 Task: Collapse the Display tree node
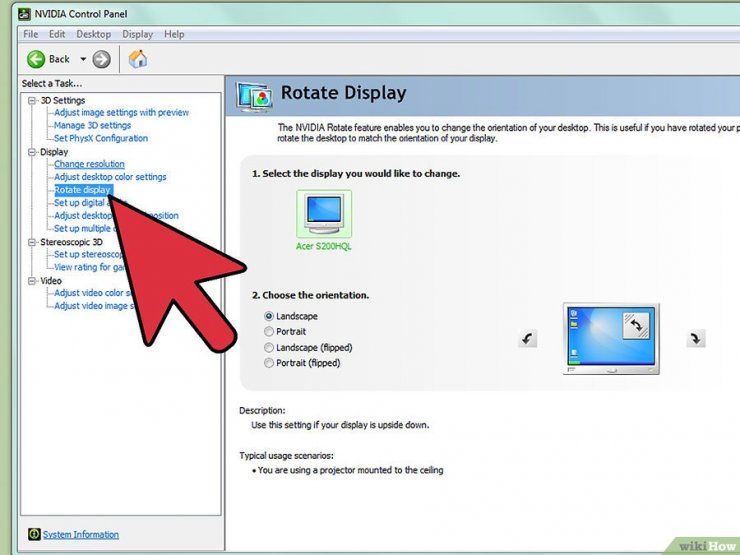tap(32, 152)
